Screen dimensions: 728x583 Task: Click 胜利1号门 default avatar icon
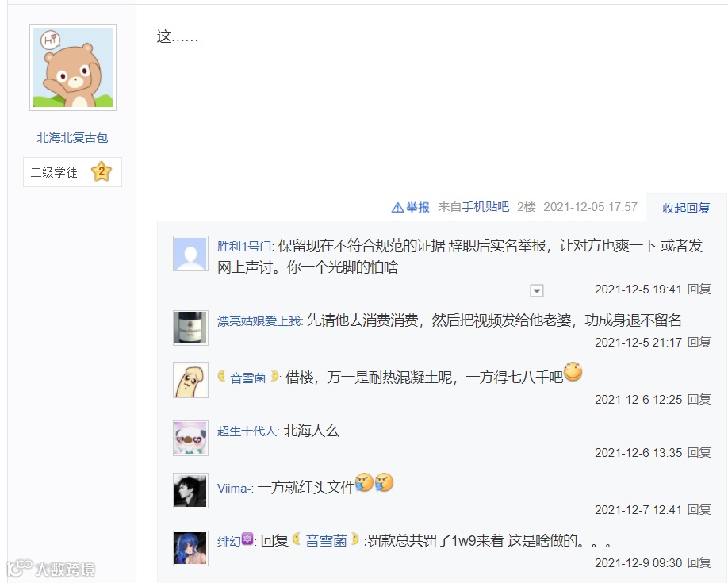pyautogui.click(x=190, y=253)
